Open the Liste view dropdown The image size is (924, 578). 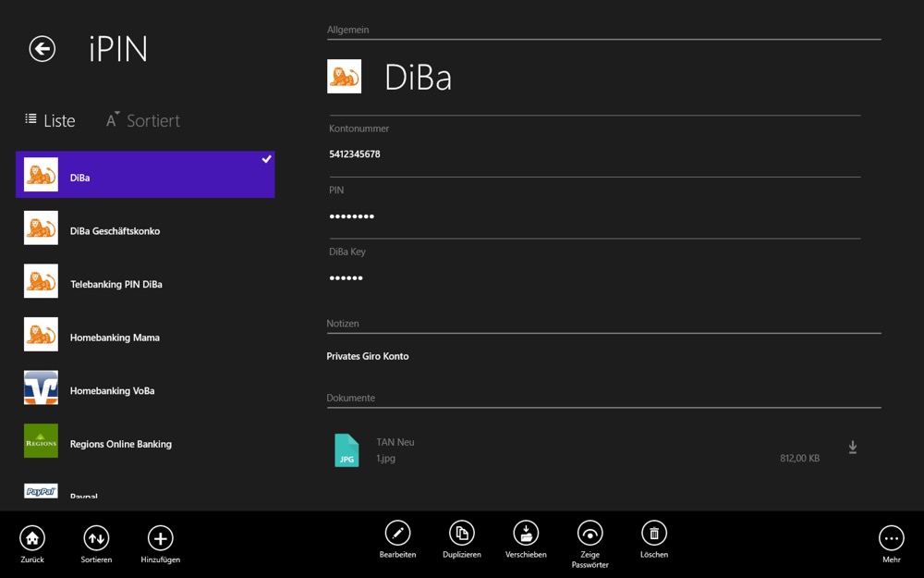[x=51, y=120]
